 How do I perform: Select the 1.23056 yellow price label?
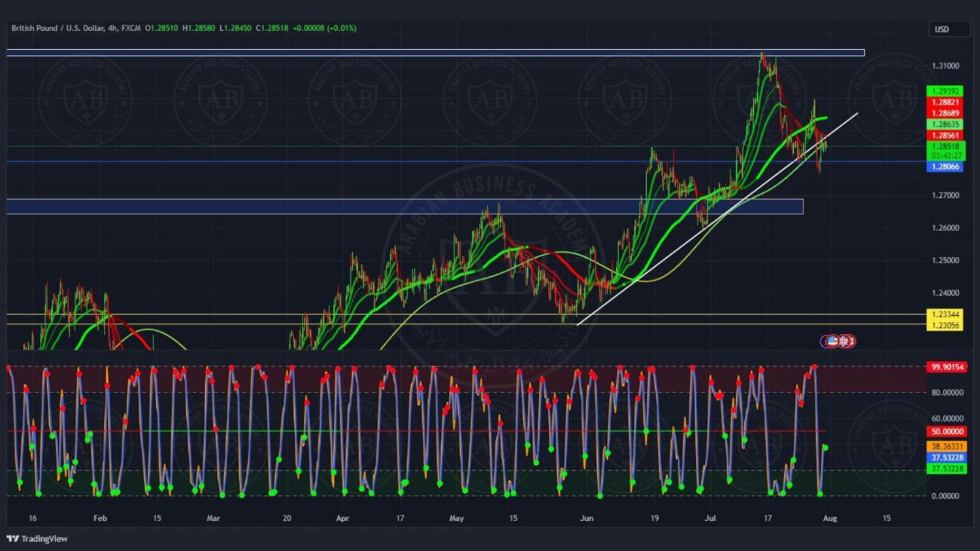(945, 325)
